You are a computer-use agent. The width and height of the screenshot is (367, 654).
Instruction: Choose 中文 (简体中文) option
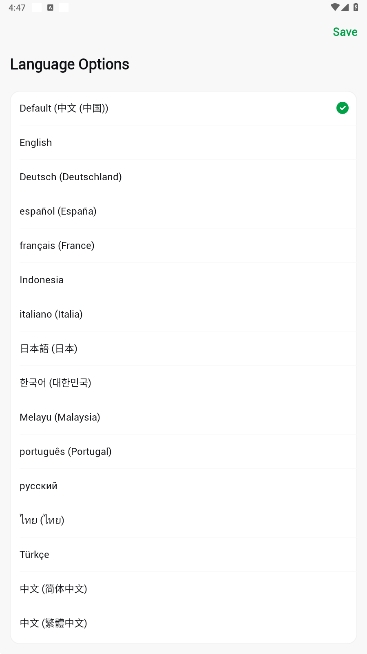pos(184,589)
